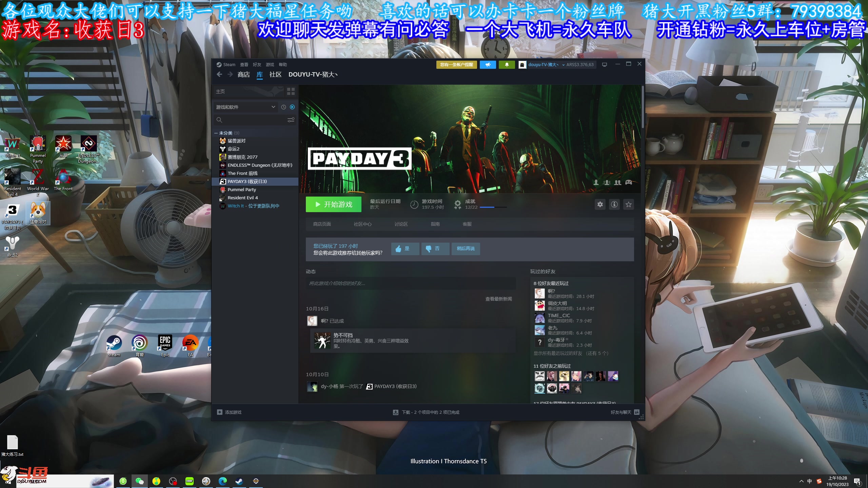Open 好友 friends menu
The height and width of the screenshot is (488, 868).
[257, 64]
